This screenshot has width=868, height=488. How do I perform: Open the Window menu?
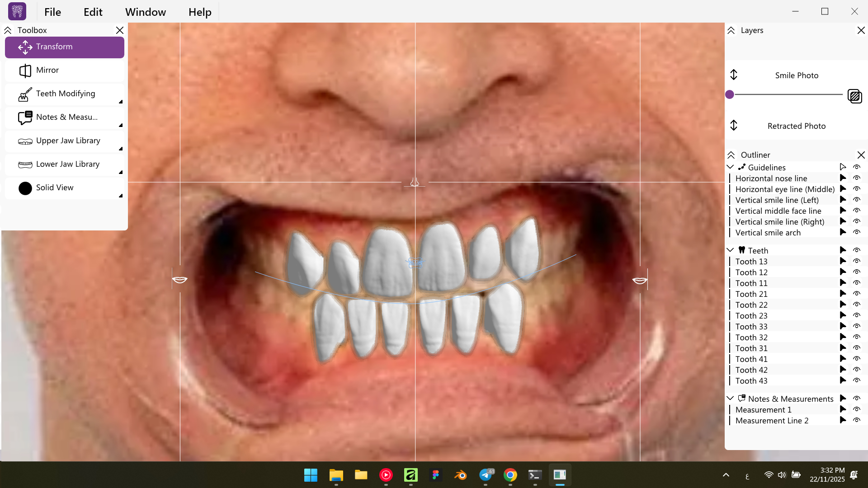pos(146,12)
